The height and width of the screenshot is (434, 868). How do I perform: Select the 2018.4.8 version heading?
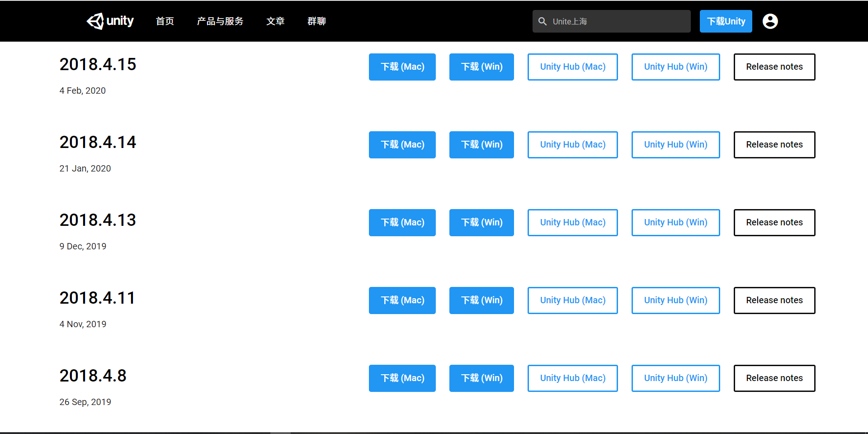pyautogui.click(x=93, y=376)
